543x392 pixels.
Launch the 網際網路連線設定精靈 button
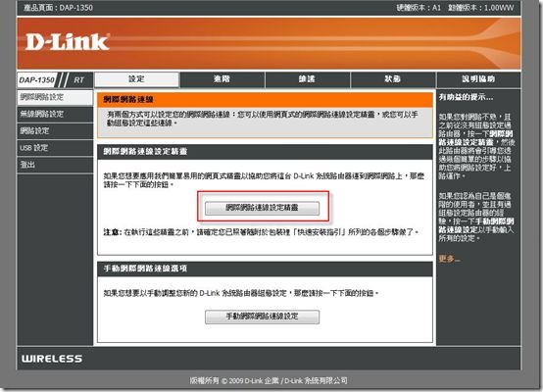tap(262, 208)
